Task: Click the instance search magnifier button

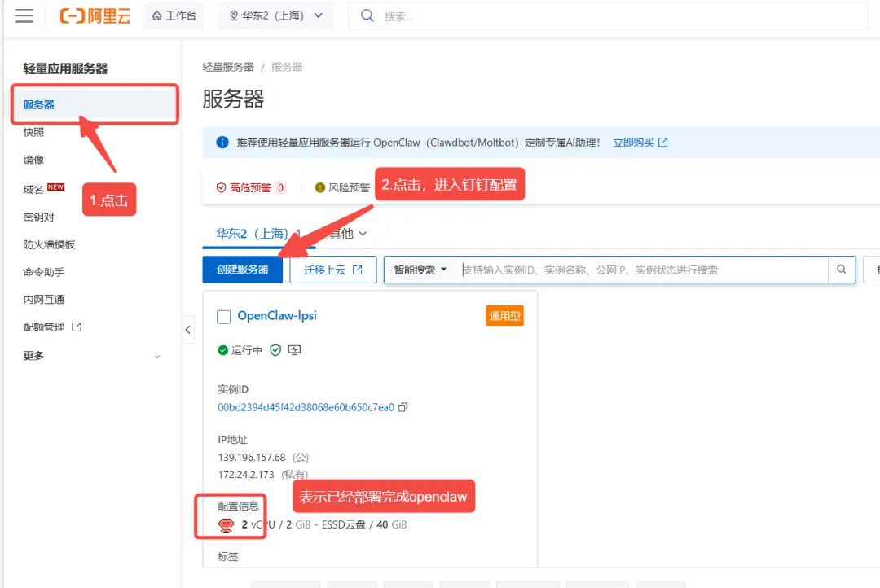Action: click(x=841, y=270)
